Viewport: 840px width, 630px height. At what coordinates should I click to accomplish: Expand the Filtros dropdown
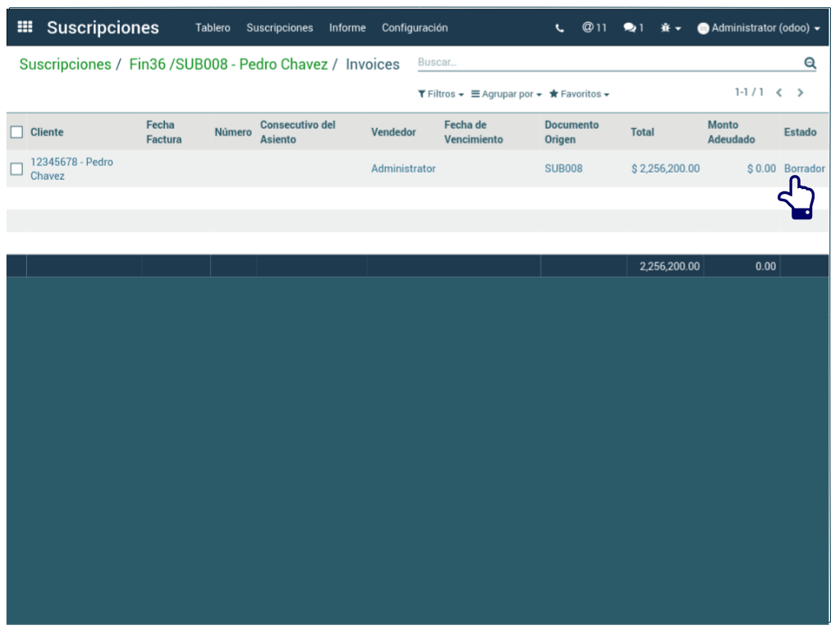(441, 94)
